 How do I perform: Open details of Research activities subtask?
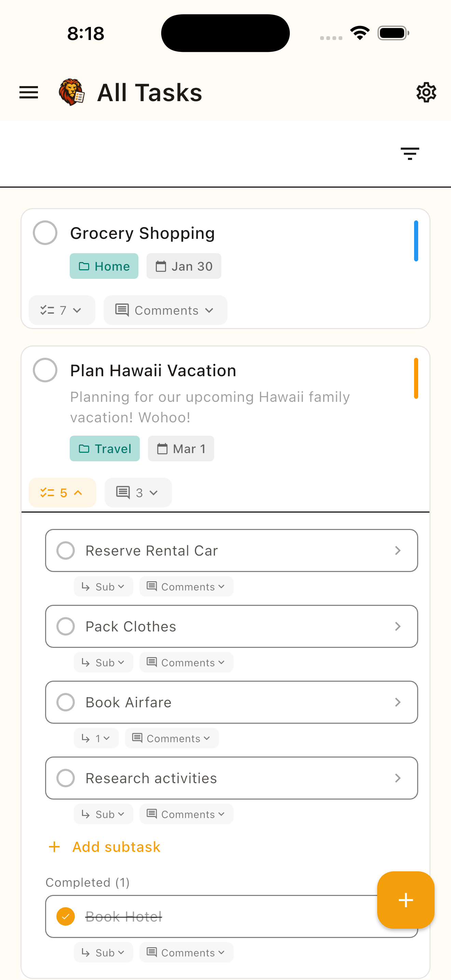[398, 778]
